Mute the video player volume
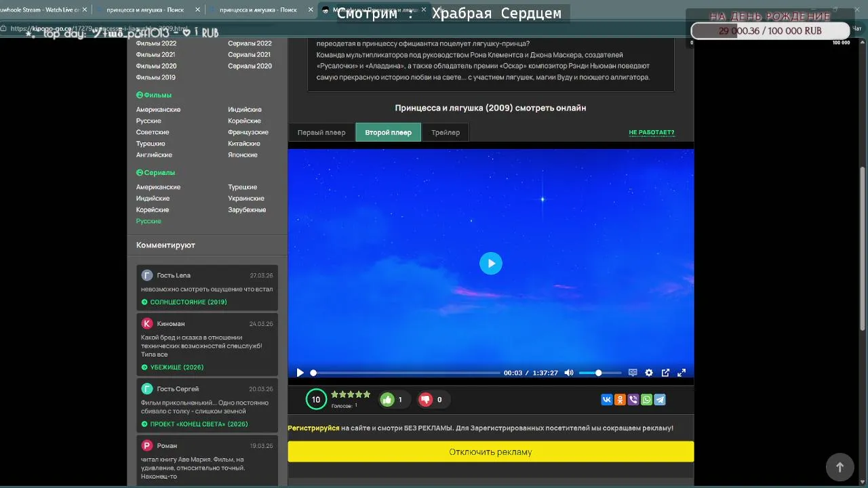This screenshot has height=488, width=868. [569, 373]
